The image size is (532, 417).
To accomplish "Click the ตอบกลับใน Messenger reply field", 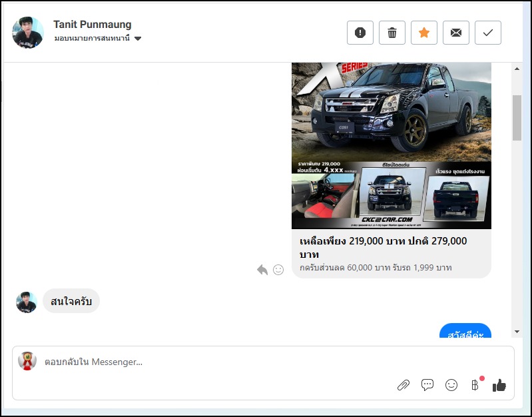I will 200,362.
